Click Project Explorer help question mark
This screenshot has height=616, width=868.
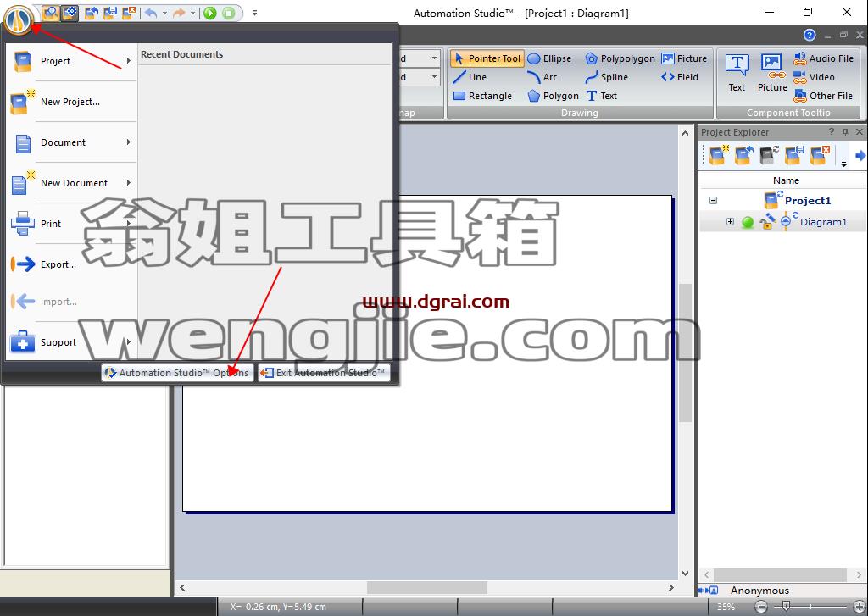tap(831, 131)
